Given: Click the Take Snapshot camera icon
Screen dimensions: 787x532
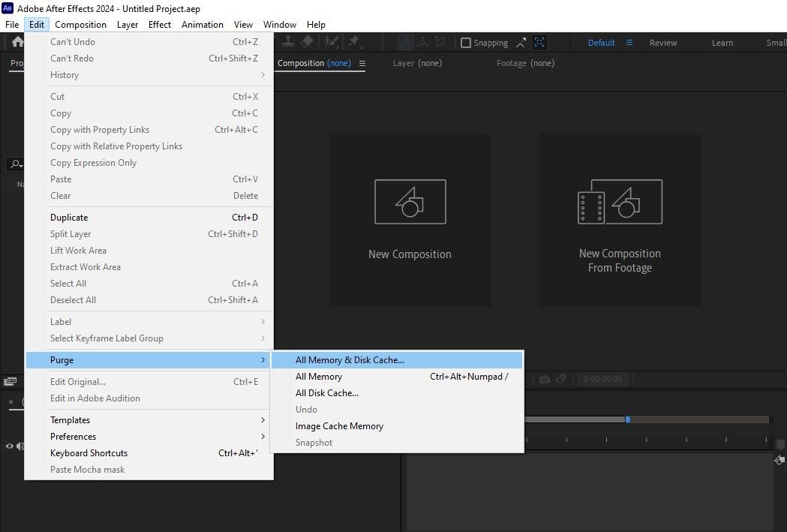Looking at the screenshot, I should [x=545, y=380].
